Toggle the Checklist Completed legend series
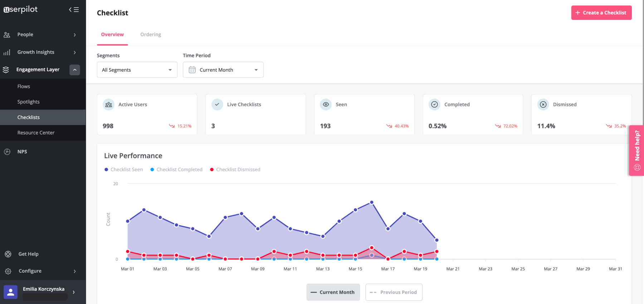The height and width of the screenshot is (304, 644). pos(176,170)
